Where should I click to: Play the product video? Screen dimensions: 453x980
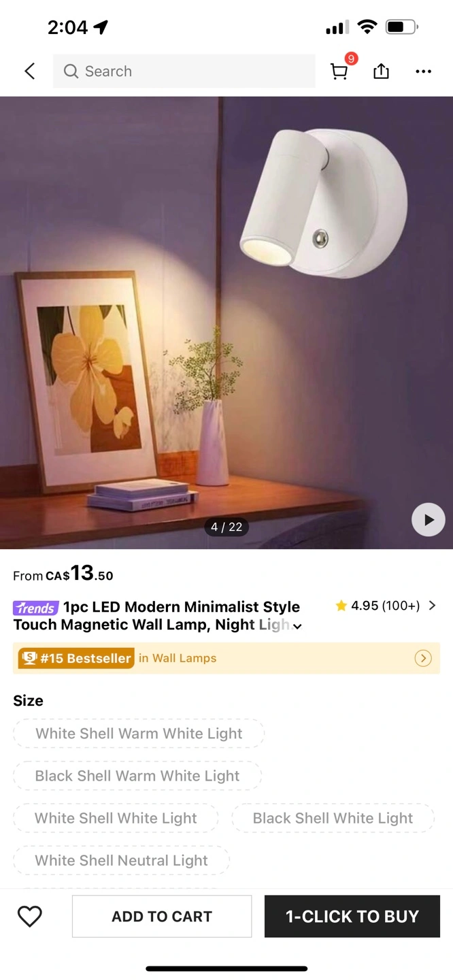pos(429,520)
